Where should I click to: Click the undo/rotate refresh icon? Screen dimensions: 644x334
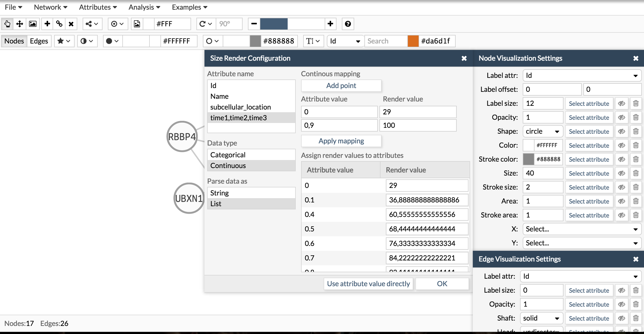click(203, 23)
